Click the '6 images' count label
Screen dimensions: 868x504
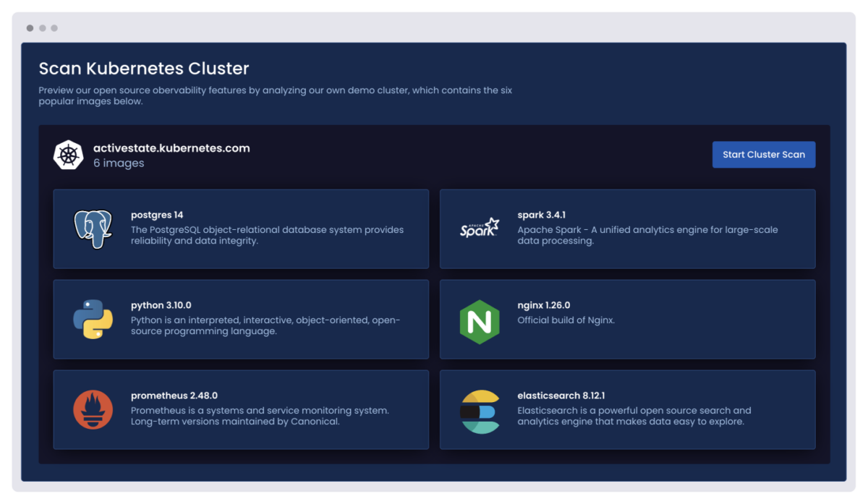coord(119,163)
